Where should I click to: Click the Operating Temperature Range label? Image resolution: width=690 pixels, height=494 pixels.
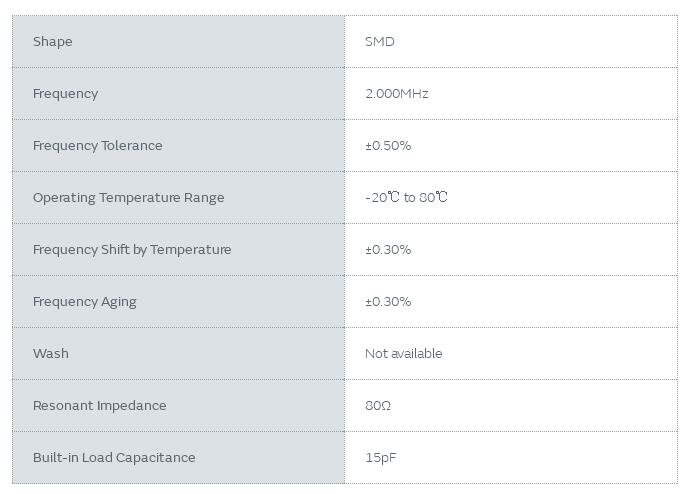pyautogui.click(x=128, y=197)
